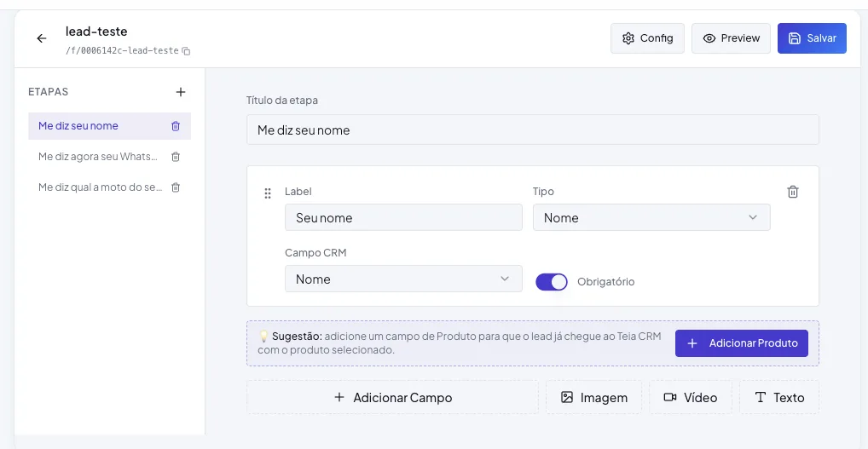Click the form path '/f/0006142c-lead-teste'

click(x=122, y=51)
